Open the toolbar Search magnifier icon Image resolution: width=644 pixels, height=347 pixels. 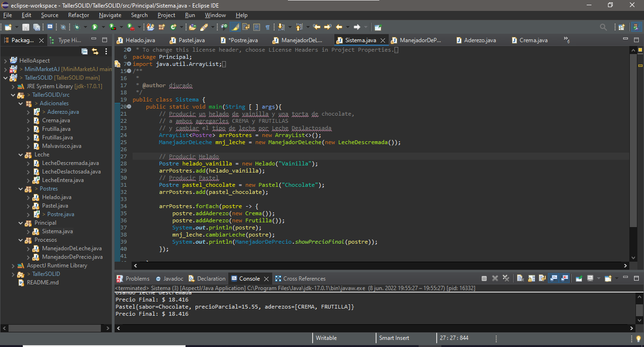tap(603, 27)
